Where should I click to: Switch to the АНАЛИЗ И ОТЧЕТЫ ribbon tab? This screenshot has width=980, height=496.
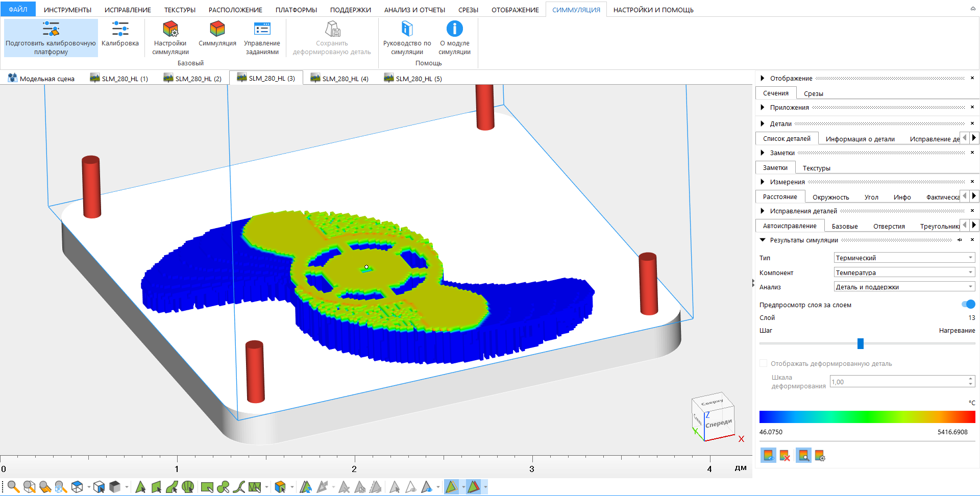(414, 10)
